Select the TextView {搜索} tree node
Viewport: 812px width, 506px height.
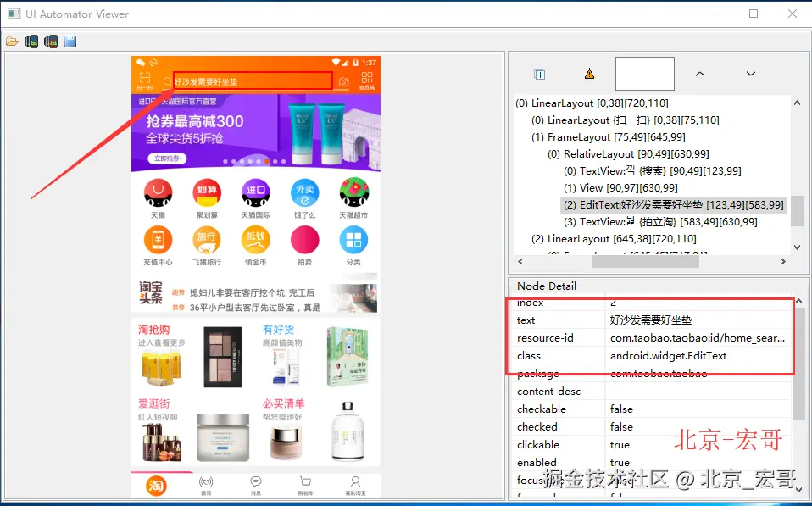click(x=652, y=171)
